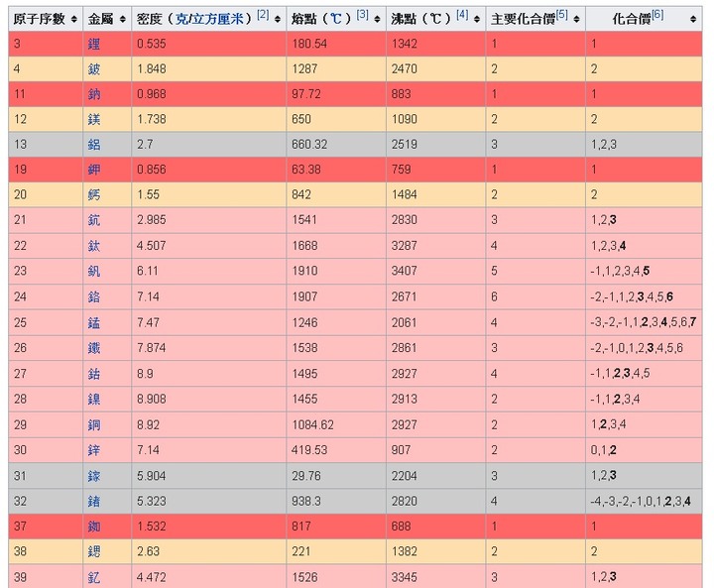Open the 鋰 element link
Screen dimensions: 714x588
coord(94,45)
